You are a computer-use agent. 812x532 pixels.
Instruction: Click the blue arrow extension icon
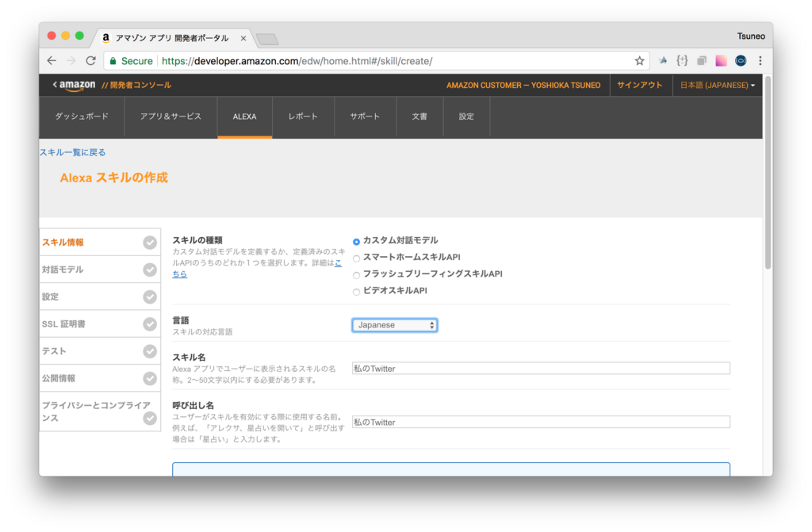point(663,60)
